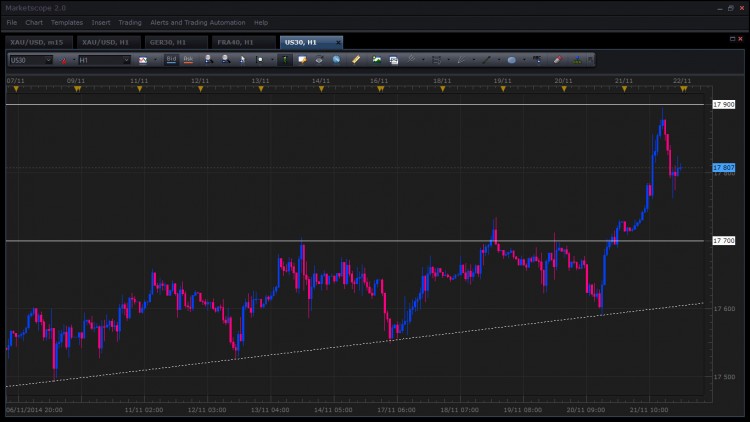The image size is (750, 422).
Task: Click the 07/11 day marker triangle
Action: (16, 89)
